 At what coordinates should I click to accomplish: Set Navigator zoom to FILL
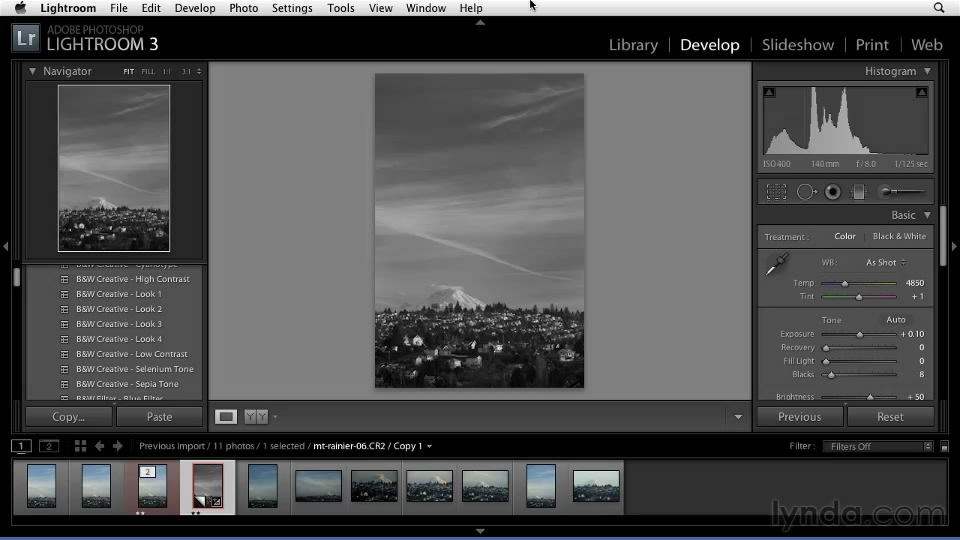click(x=148, y=72)
